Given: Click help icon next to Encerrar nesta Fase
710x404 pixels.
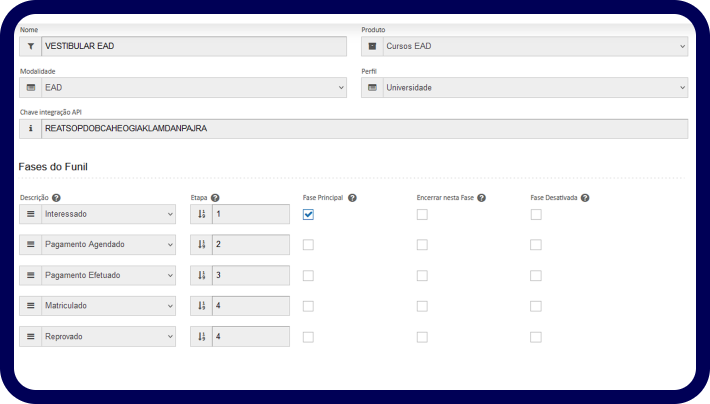Looking at the screenshot, I should point(482,198).
